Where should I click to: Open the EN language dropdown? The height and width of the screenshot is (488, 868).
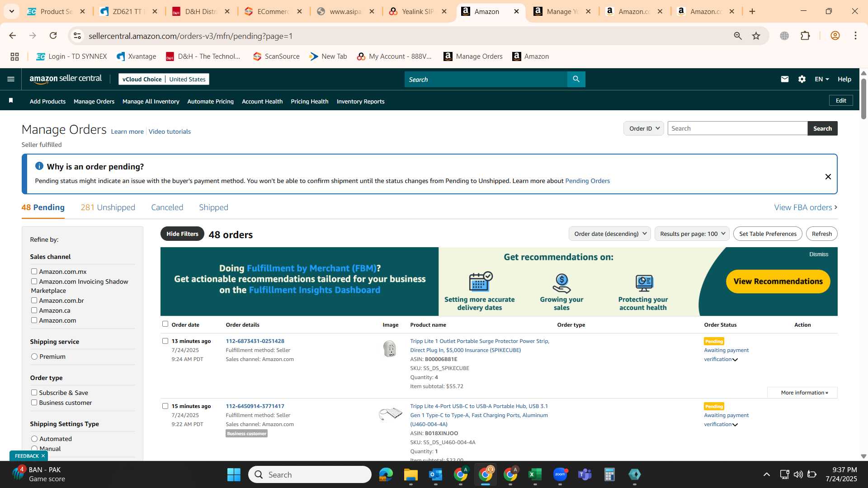821,79
